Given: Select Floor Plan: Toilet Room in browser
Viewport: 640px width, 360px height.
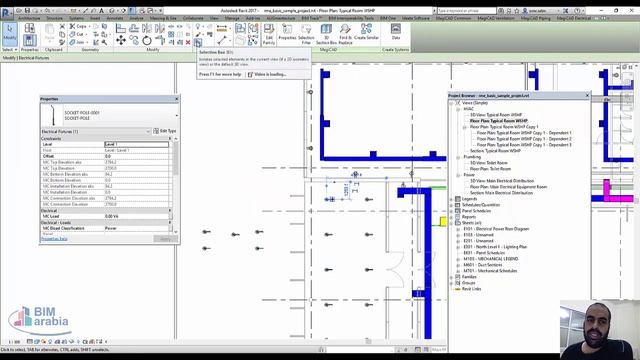Looking at the screenshot, I should [x=490, y=169].
